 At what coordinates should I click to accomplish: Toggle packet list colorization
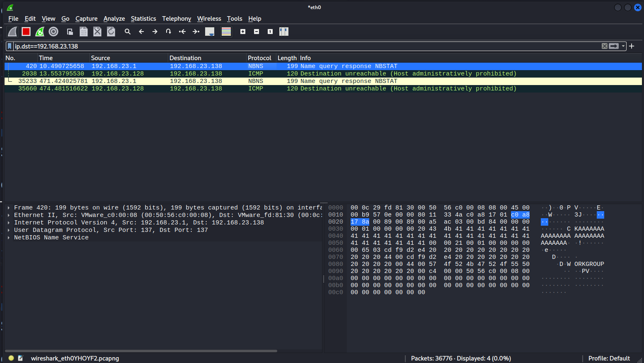coord(226,32)
